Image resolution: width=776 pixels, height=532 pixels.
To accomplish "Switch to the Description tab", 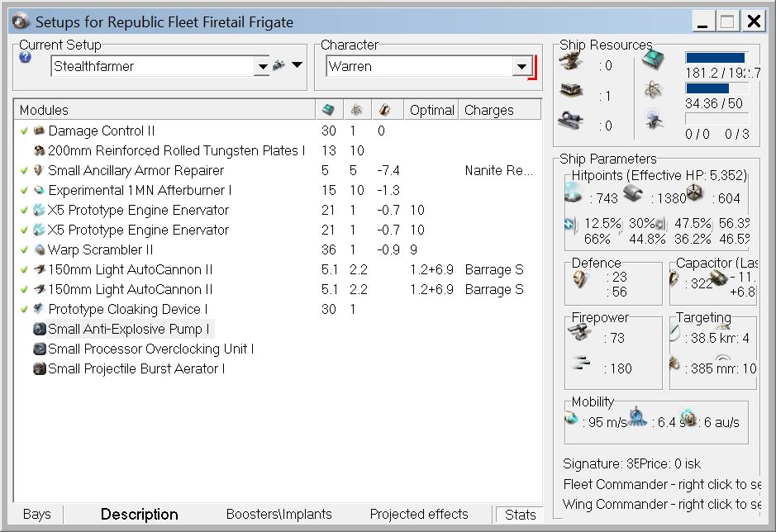I will (x=139, y=514).
